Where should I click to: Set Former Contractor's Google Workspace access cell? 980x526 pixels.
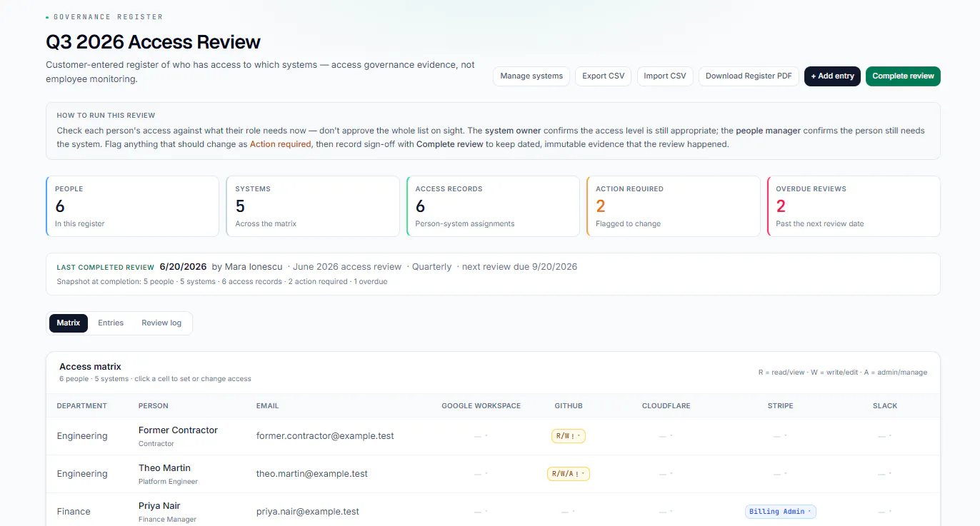pos(481,435)
